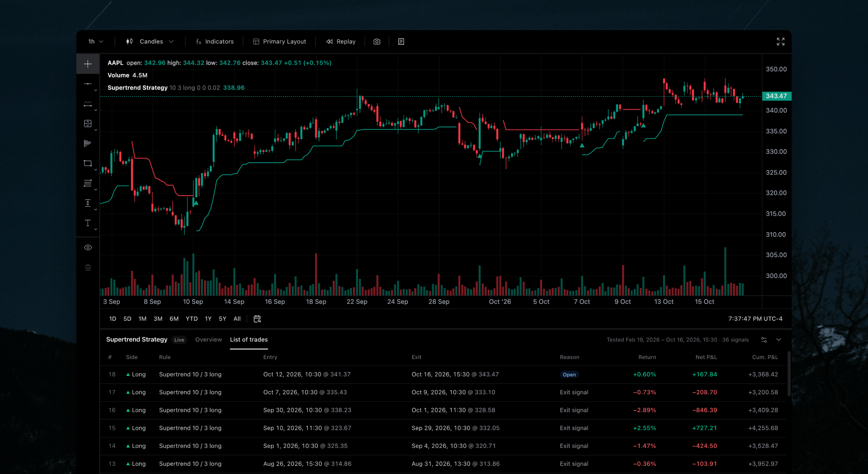Open strategy settings sliders icon
Image resolution: width=868 pixels, height=474 pixels.
pyautogui.click(x=764, y=340)
